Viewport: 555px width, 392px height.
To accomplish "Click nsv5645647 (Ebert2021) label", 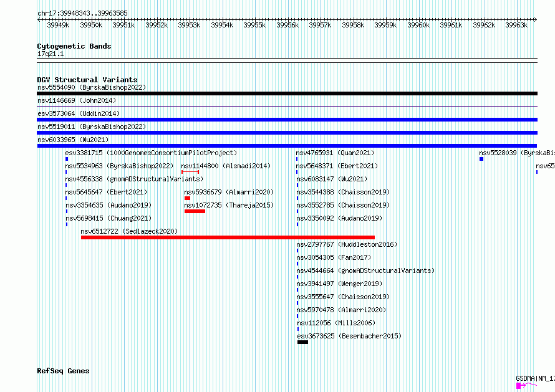I will tap(106, 192).
